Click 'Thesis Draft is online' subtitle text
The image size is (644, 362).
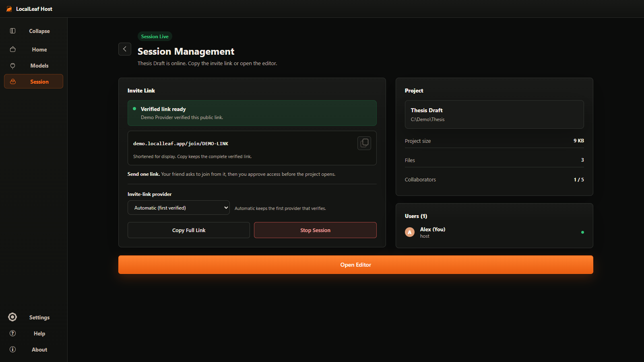pos(207,63)
